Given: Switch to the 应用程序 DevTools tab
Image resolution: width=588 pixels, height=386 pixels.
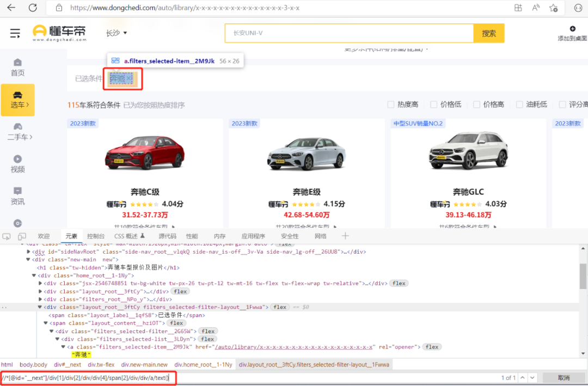Looking at the screenshot, I should coord(253,236).
